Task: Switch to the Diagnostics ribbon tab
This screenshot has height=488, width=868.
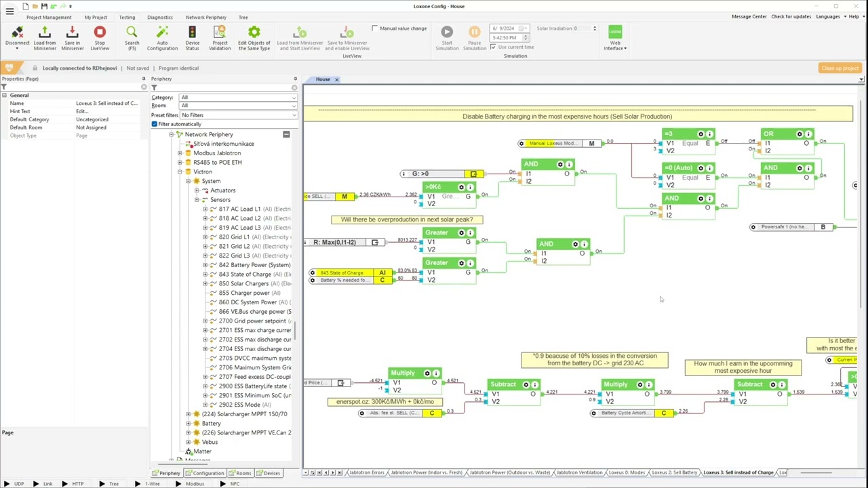Action: (160, 17)
